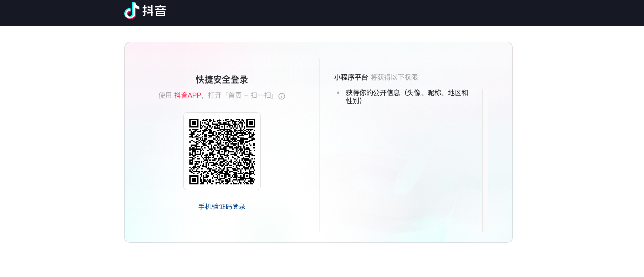Click the Douyin logo in header
This screenshot has width=644, height=277.
pos(145,11)
